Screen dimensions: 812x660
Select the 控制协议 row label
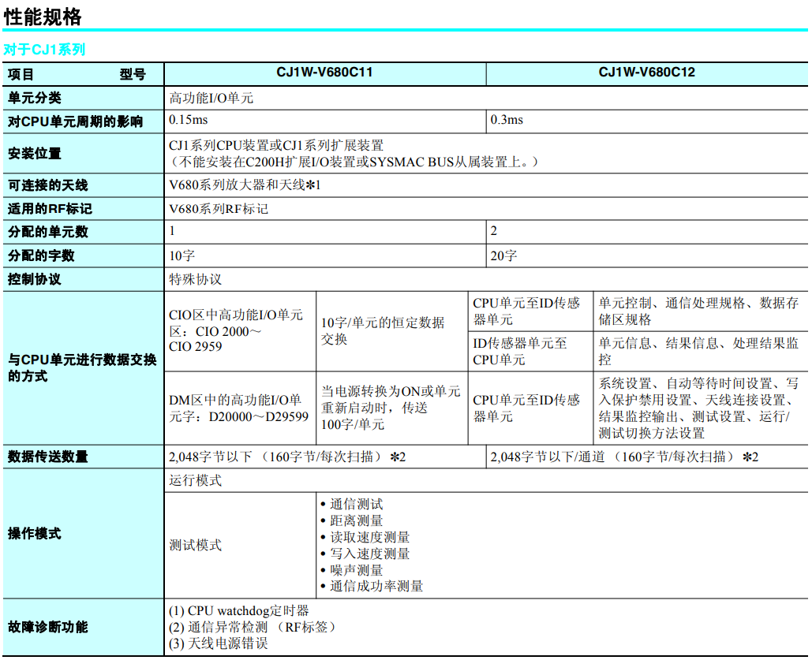[x=34, y=279]
